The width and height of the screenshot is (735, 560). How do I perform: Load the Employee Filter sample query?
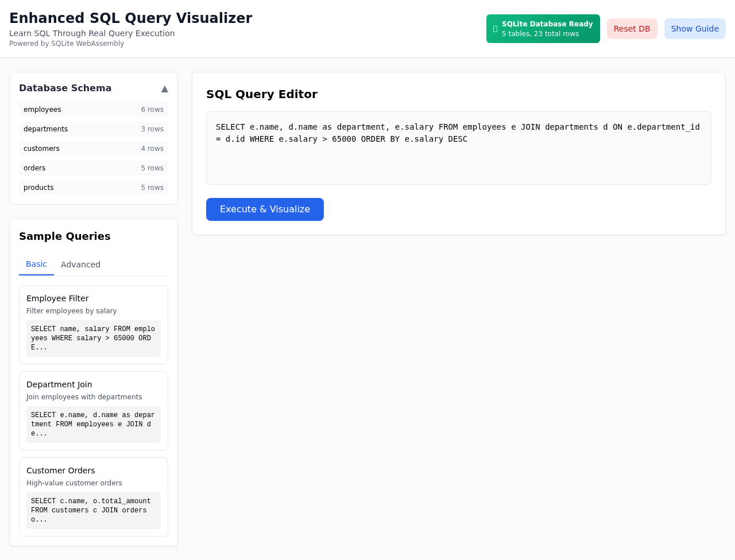coord(93,324)
